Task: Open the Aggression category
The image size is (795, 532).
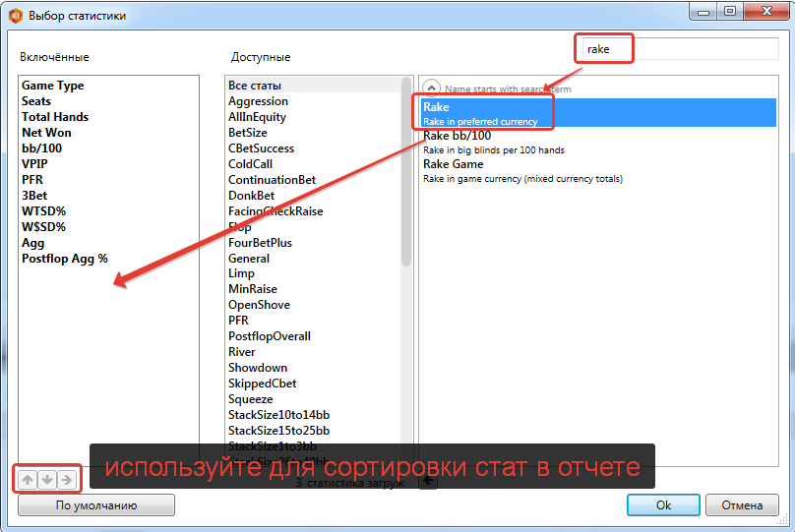Action: click(x=258, y=101)
